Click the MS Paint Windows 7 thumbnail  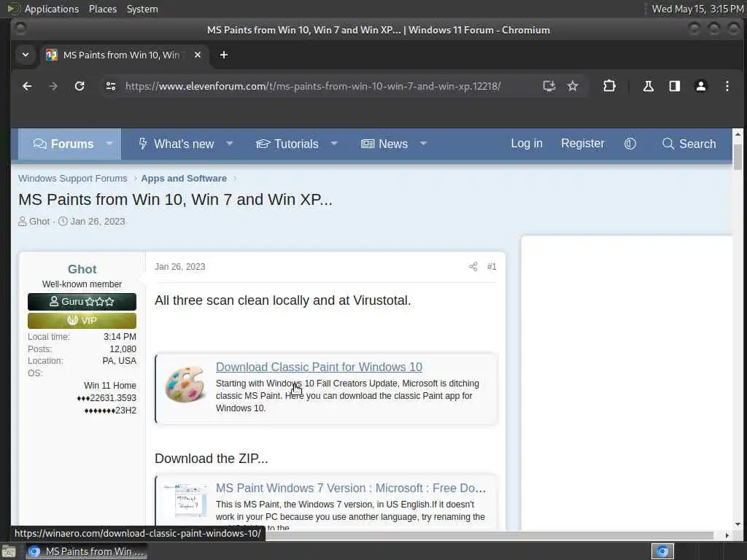185,500
